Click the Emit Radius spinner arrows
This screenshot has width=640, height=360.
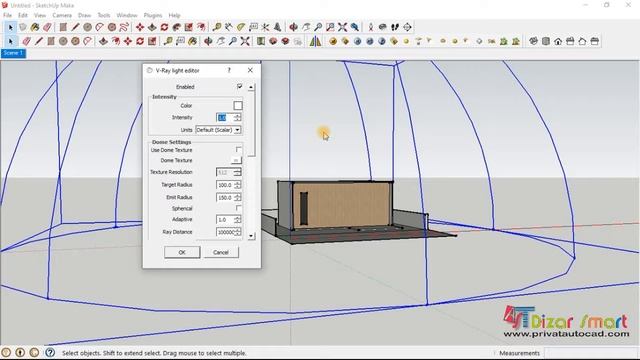click(238, 198)
